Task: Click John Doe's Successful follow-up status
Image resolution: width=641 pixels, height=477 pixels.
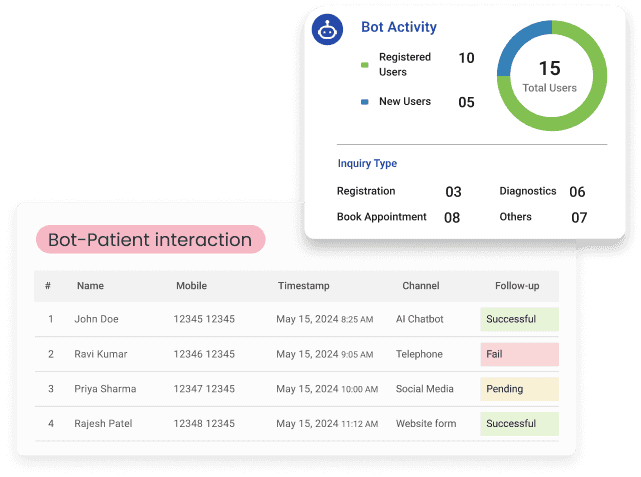Action: tap(518, 320)
